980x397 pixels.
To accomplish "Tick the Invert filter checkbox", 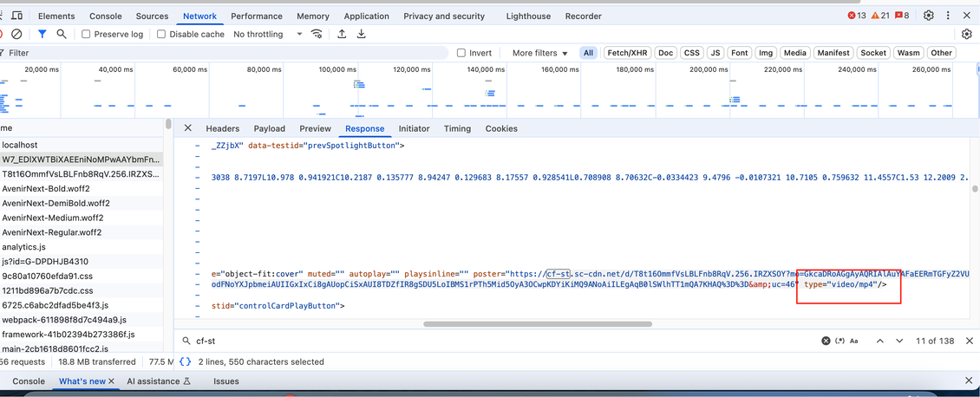I will click(x=461, y=53).
